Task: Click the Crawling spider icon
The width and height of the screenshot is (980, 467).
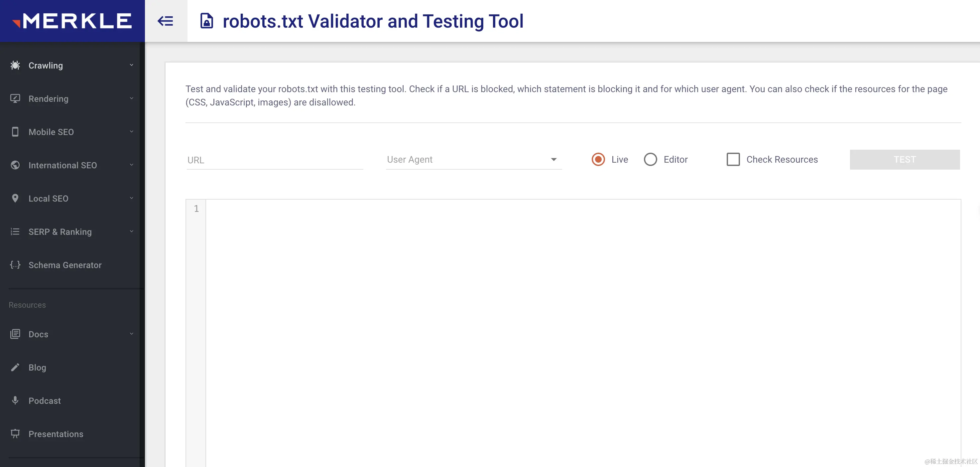Action: coord(15,66)
